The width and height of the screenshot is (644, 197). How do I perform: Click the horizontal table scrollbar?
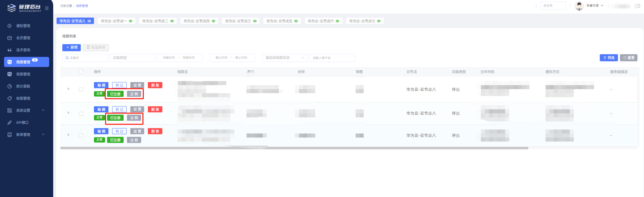pos(294,148)
